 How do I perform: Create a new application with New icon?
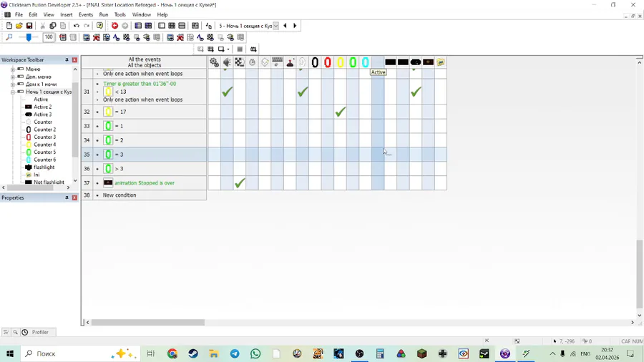[x=9, y=26]
